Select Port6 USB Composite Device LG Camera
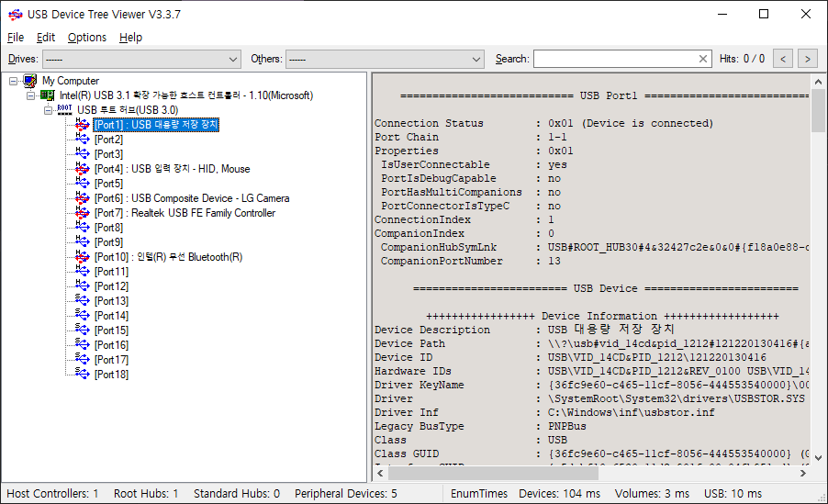 (192, 198)
